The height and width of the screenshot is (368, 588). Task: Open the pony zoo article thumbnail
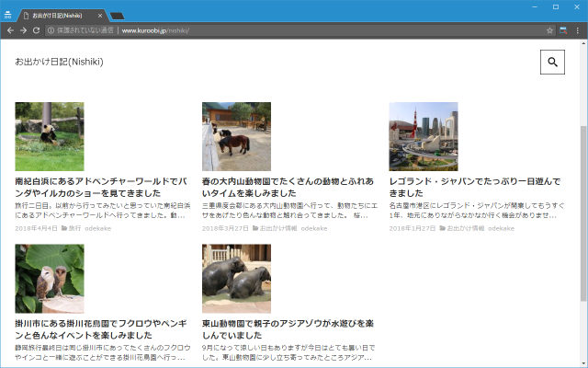236,136
